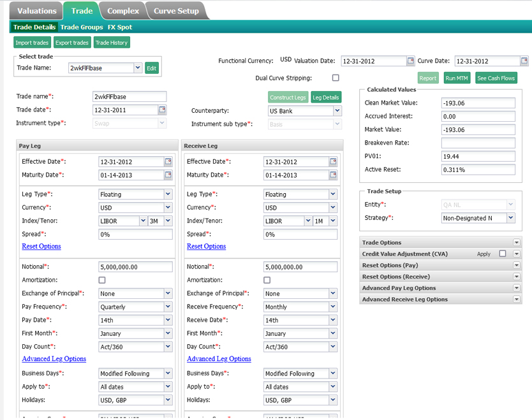The height and width of the screenshot is (420, 532).
Task: Toggle Pay Leg Amortization checkbox
Action: coord(102,280)
